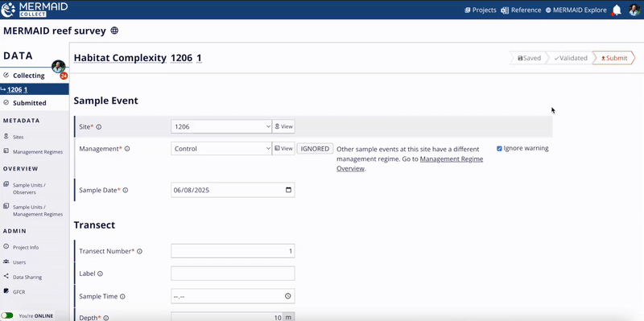Viewport: 644px width, 321px height.
Task: Click the Data Sharing share icon
Action: (6, 276)
